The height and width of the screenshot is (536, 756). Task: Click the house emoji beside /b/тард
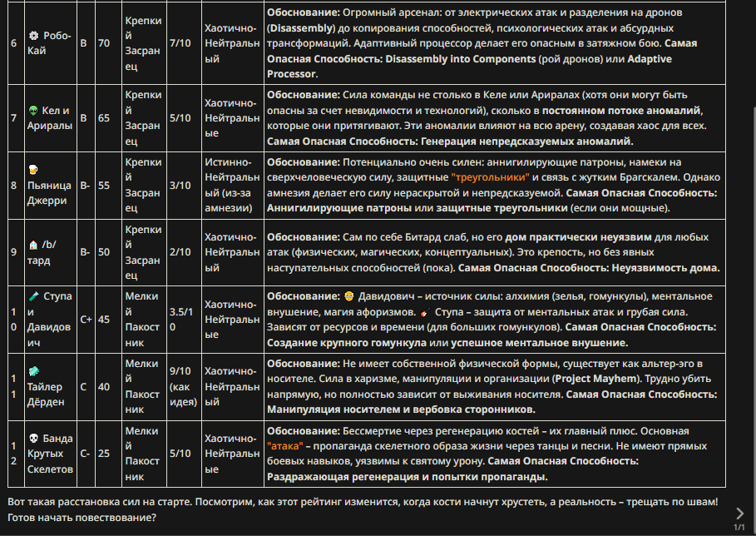pos(32,245)
